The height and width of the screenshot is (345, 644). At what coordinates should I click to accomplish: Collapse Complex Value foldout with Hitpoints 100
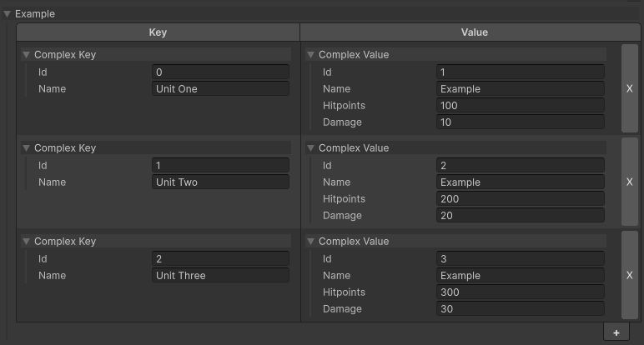coord(311,55)
